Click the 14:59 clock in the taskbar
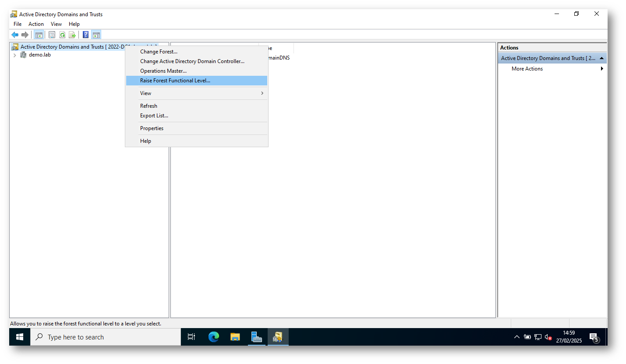 tap(569, 333)
